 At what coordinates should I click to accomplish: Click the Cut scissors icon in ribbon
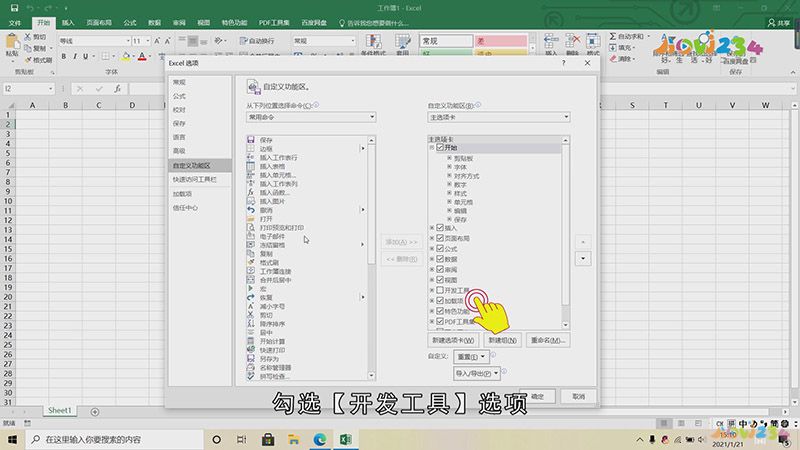point(28,37)
